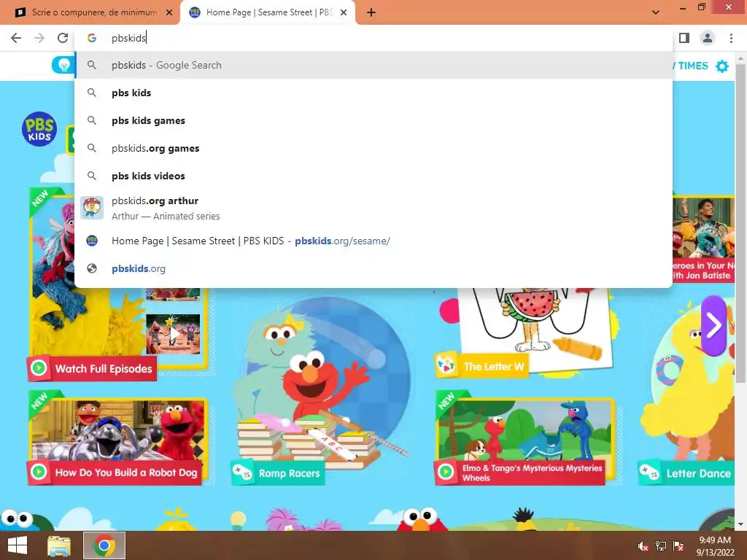This screenshot has width=747, height=560.
Task: Select 'pbs kids videos' suggestion
Action: (x=373, y=176)
